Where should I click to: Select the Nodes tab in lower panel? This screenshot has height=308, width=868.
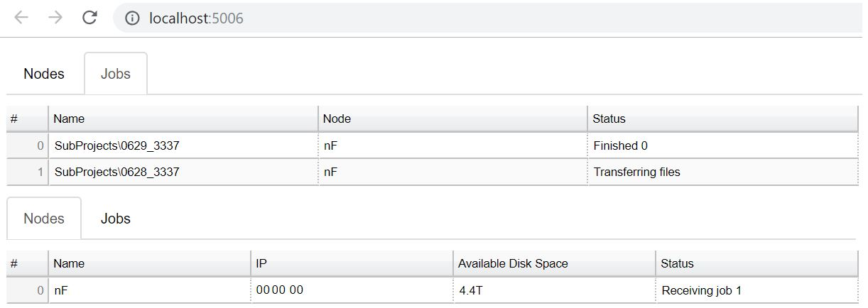(44, 219)
